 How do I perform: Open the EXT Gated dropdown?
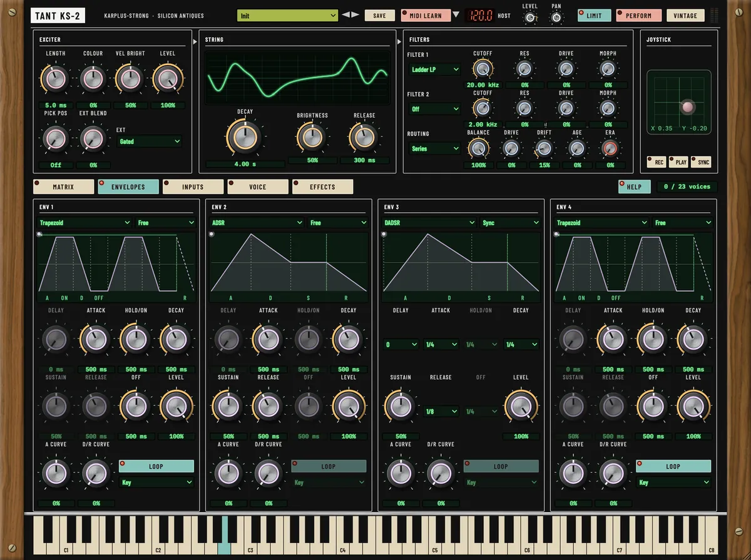pyautogui.click(x=150, y=141)
